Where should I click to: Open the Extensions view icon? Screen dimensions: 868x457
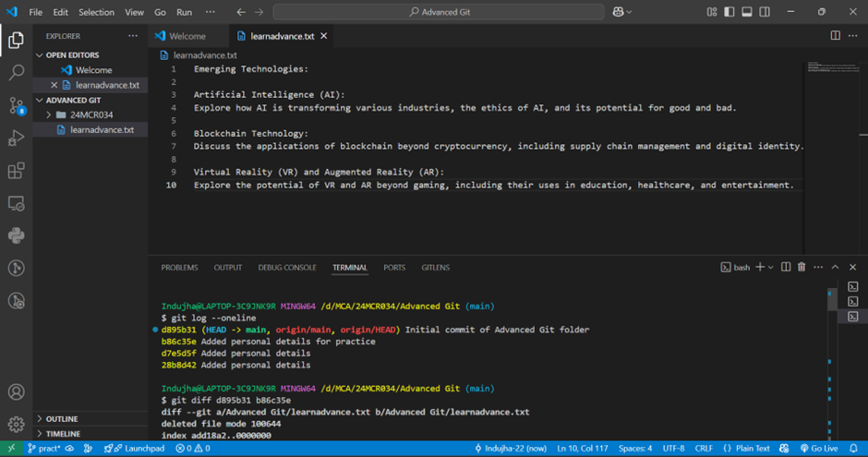tap(16, 171)
